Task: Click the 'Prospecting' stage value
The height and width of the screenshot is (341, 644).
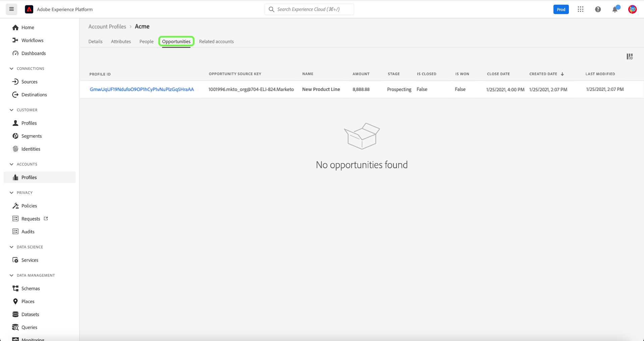Action: point(399,89)
